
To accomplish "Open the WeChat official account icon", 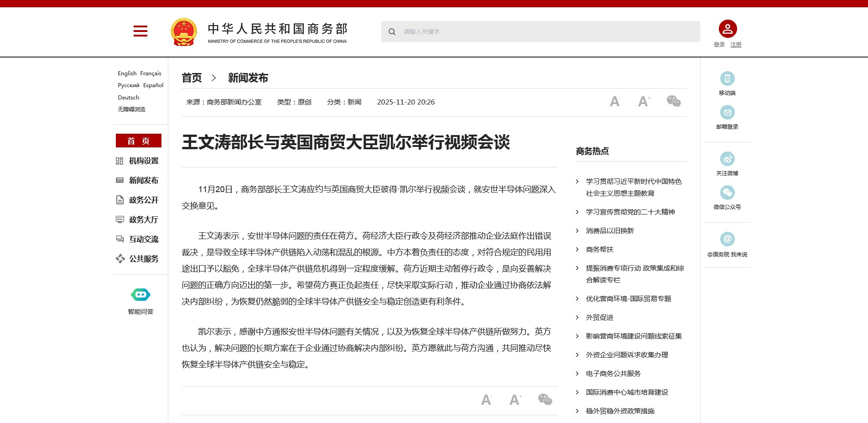I will (727, 193).
